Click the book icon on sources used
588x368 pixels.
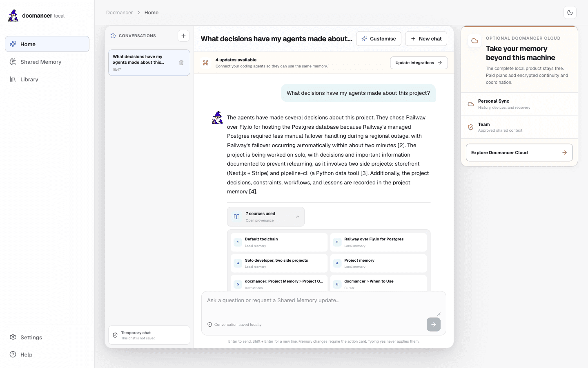tap(236, 217)
